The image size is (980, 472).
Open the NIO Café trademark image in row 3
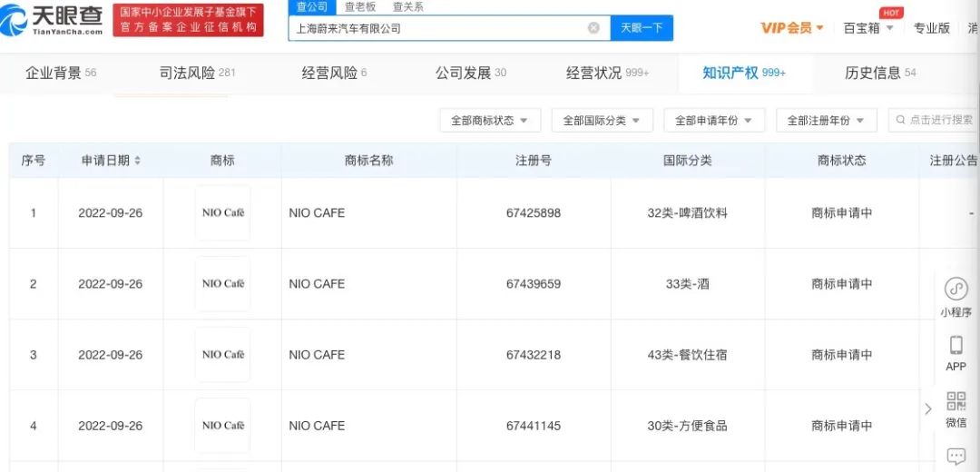(x=222, y=355)
